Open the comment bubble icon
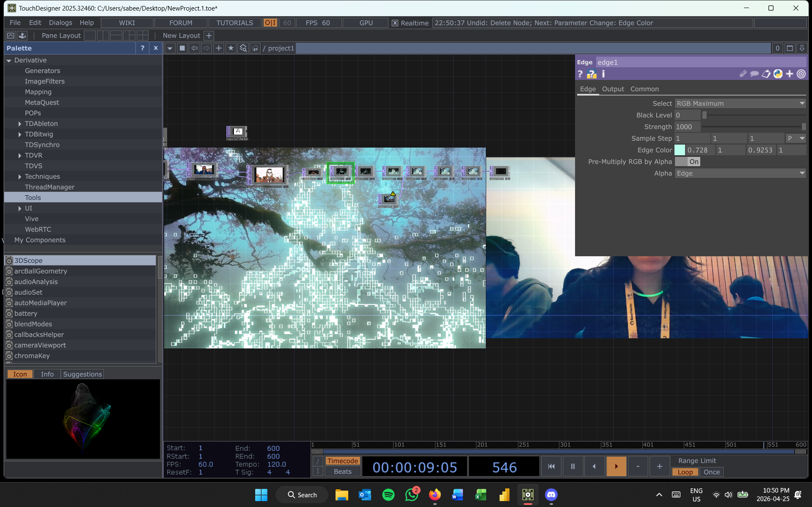Image resolution: width=812 pixels, height=507 pixels. pyautogui.click(x=754, y=74)
